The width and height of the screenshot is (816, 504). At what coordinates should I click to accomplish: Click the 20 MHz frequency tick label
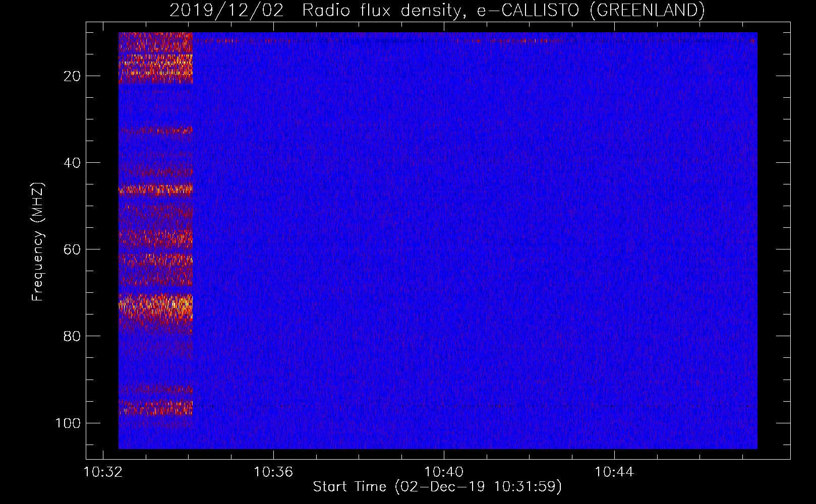pos(72,76)
